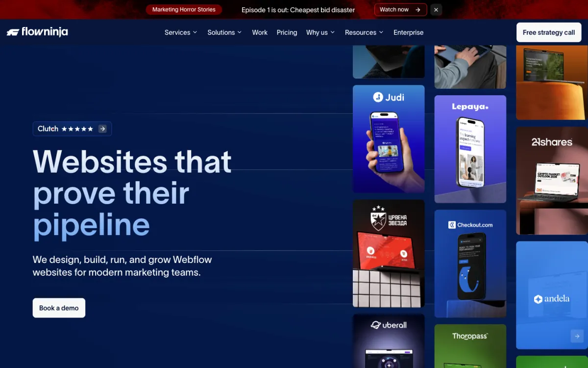Viewport: 588px width, 368px height.
Task: Open the Lepaya project card
Action: coord(470,149)
